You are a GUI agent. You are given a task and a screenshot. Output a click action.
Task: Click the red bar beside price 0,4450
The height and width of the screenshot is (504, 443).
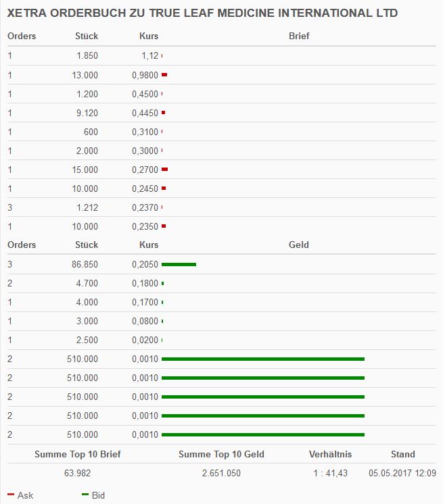click(163, 113)
